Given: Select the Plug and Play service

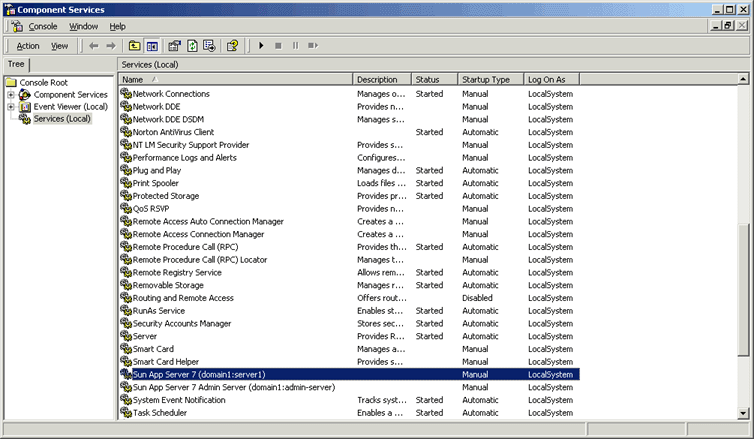Looking at the screenshot, I should pyautogui.click(x=157, y=170).
